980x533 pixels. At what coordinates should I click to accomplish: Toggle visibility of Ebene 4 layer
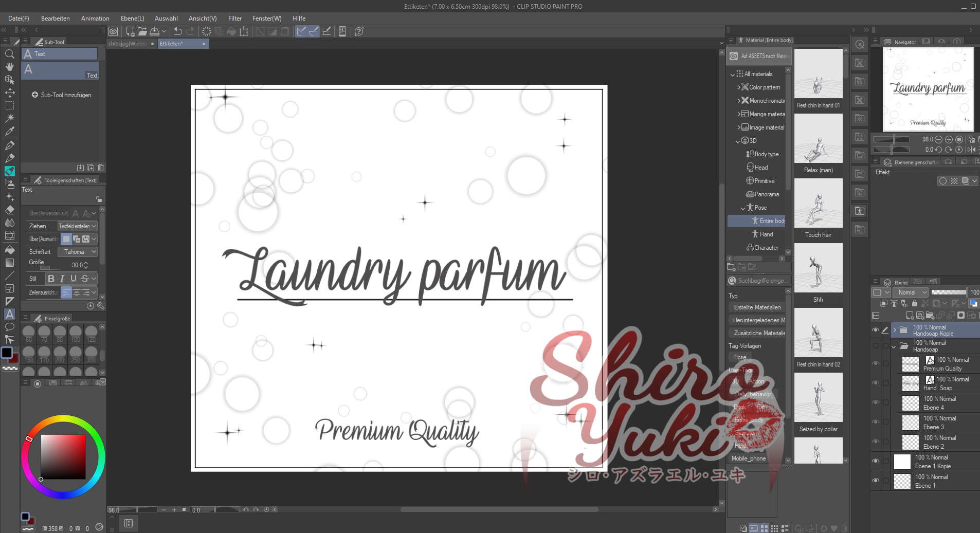[x=875, y=402]
